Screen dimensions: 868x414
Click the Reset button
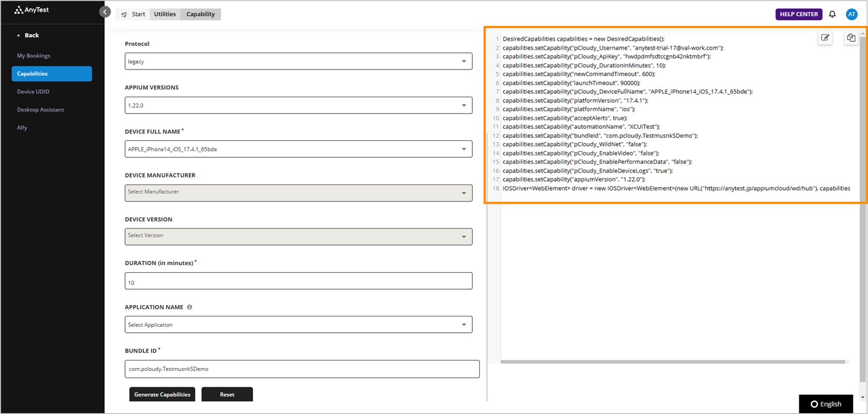point(227,394)
